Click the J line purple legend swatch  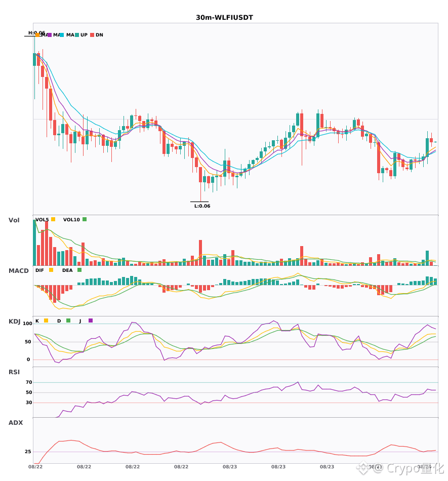91,320
